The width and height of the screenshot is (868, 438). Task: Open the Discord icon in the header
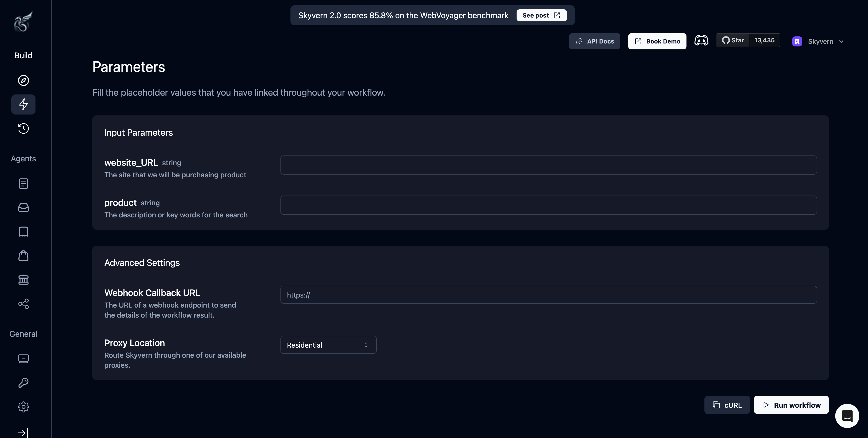[701, 41]
